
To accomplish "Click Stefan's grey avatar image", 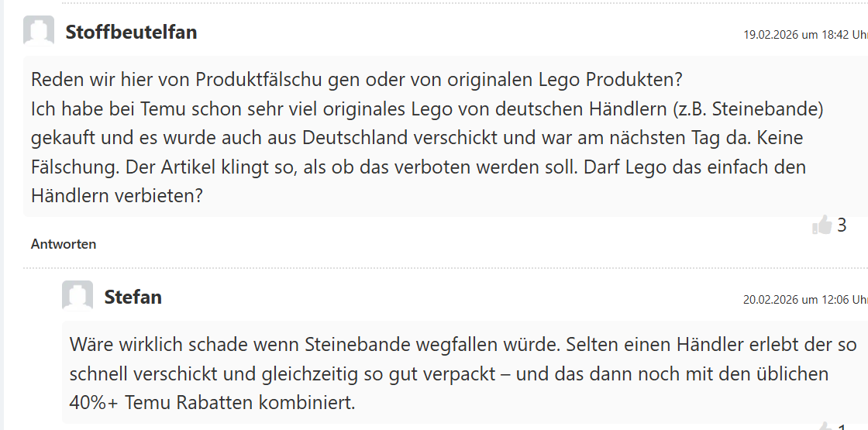I will (77, 297).
